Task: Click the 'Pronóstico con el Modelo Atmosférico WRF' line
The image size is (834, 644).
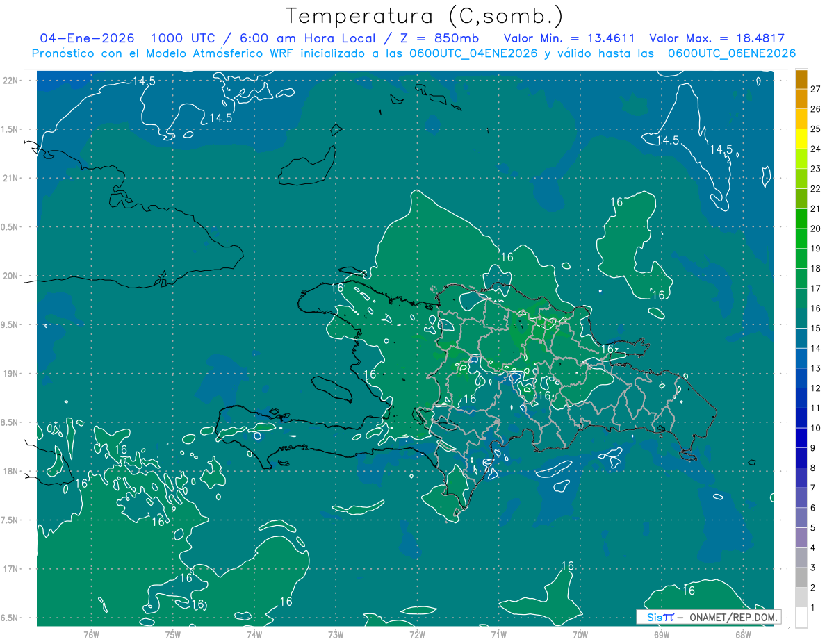Action: (414, 53)
